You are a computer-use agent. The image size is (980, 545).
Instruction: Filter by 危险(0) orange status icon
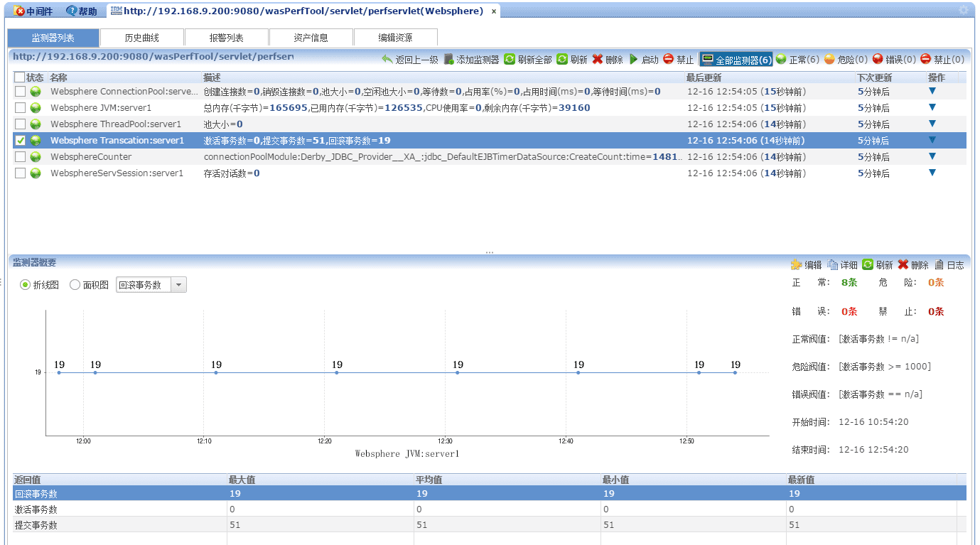(829, 60)
